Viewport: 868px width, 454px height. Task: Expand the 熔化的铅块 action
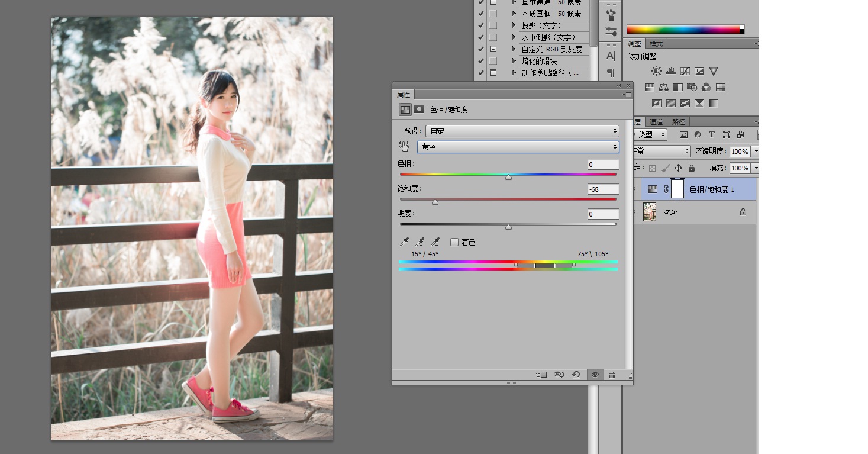click(x=514, y=61)
